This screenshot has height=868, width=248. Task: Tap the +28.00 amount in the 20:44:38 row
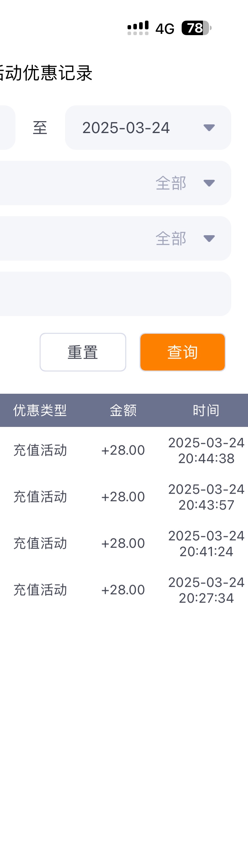[x=123, y=450]
